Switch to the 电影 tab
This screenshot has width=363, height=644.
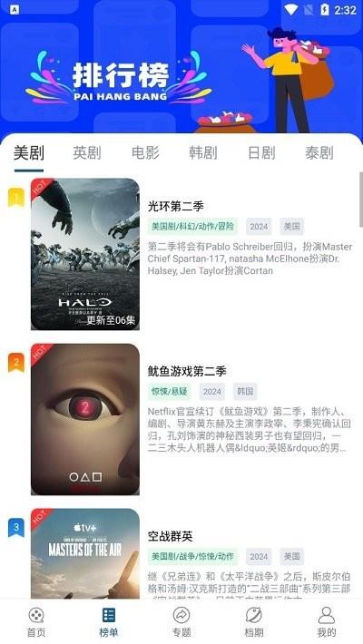point(145,152)
